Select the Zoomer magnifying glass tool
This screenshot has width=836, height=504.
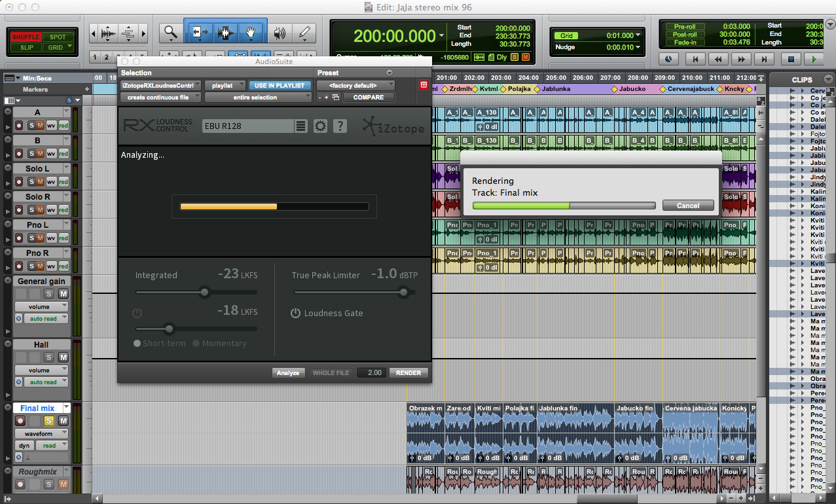tap(170, 33)
